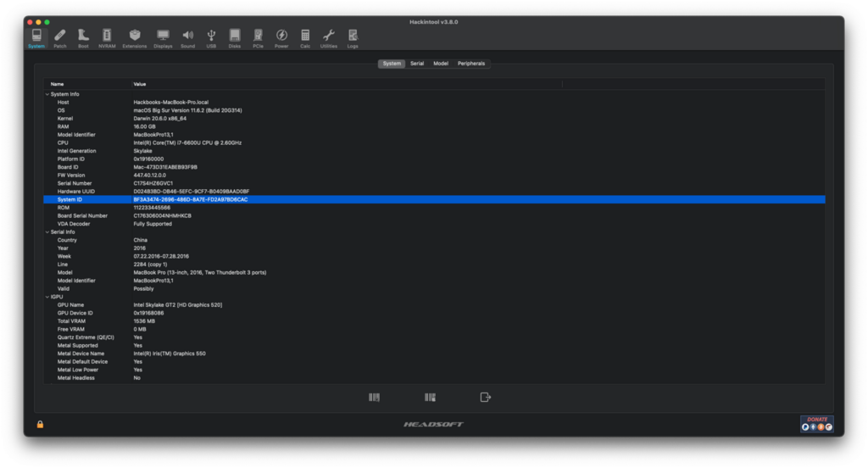This screenshot has height=468, width=868.
Task: Select the ROM row
Action: point(435,208)
